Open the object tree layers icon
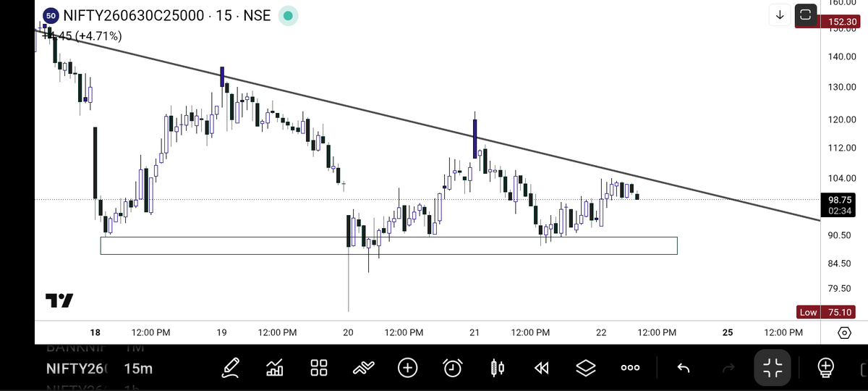 pyautogui.click(x=585, y=368)
